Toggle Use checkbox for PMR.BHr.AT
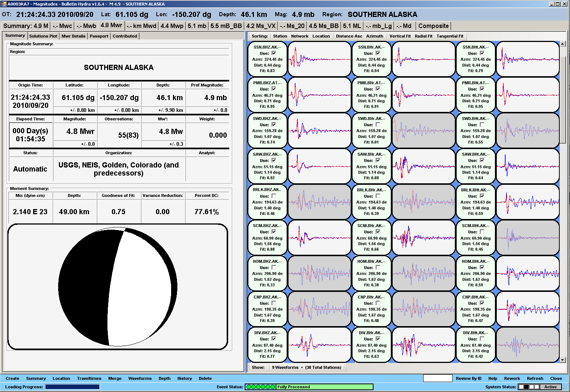This screenshot has height=392, width=570. tap(378, 89)
